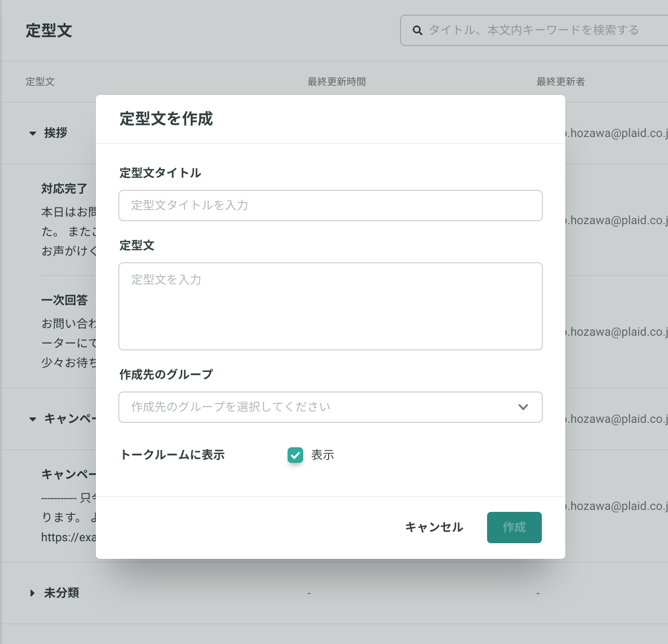Click the 最終更新者 column header
The width and height of the screenshot is (668, 644).
[x=561, y=82]
